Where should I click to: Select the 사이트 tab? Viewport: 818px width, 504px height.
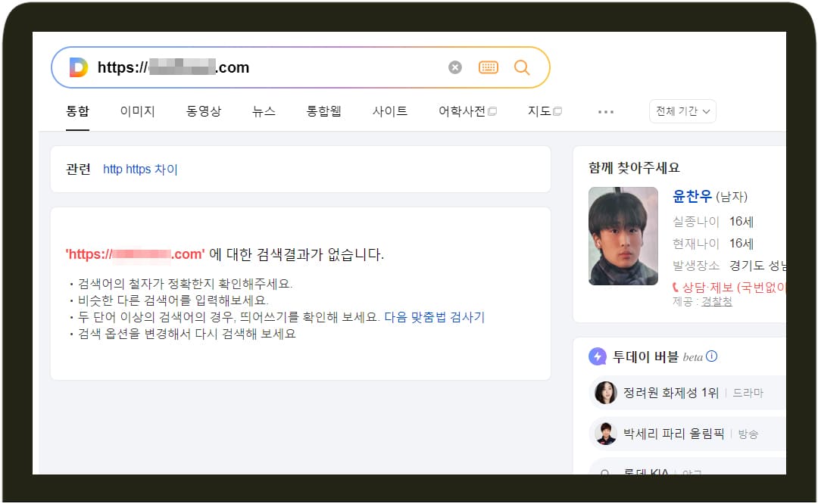click(390, 110)
